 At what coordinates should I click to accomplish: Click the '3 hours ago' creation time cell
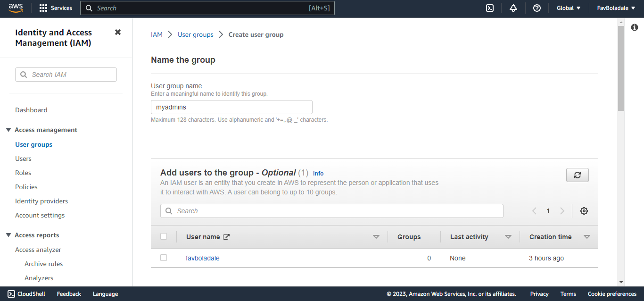(546, 258)
